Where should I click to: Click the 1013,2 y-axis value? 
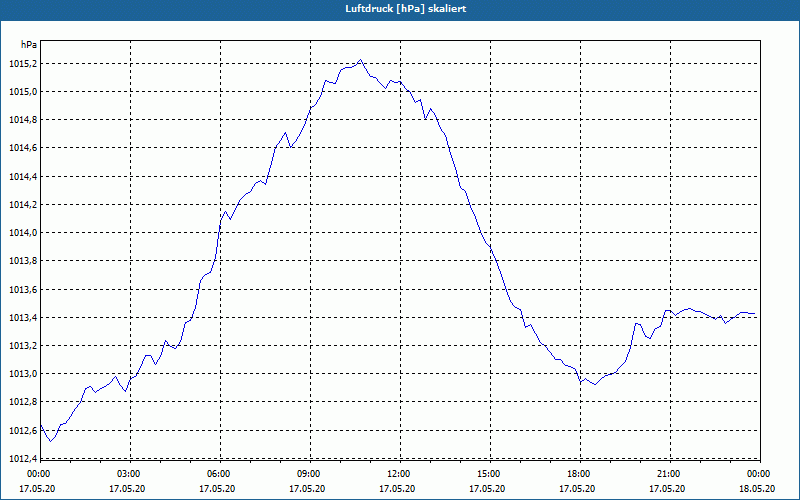[x=22, y=345]
